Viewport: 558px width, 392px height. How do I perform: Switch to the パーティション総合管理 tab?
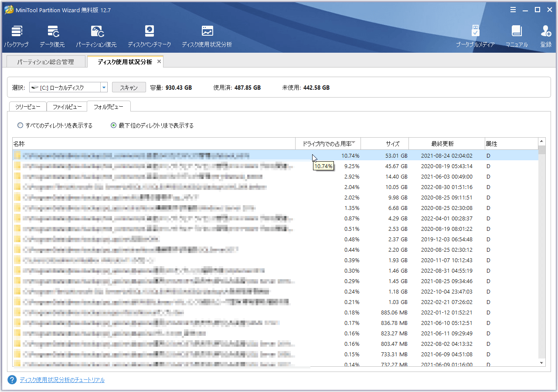pyautogui.click(x=45, y=62)
